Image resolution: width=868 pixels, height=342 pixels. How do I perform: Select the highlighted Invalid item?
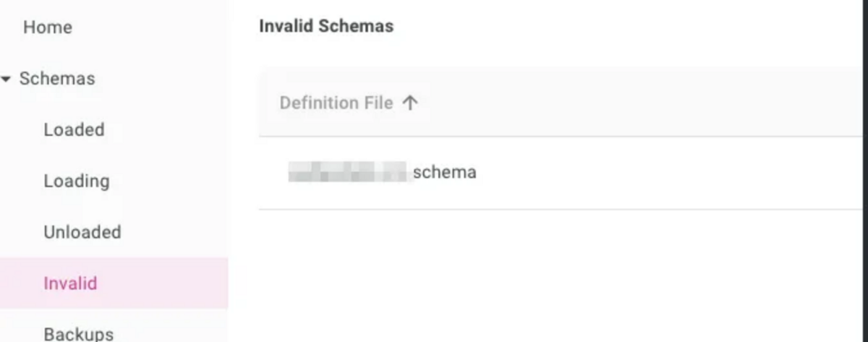click(x=114, y=283)
